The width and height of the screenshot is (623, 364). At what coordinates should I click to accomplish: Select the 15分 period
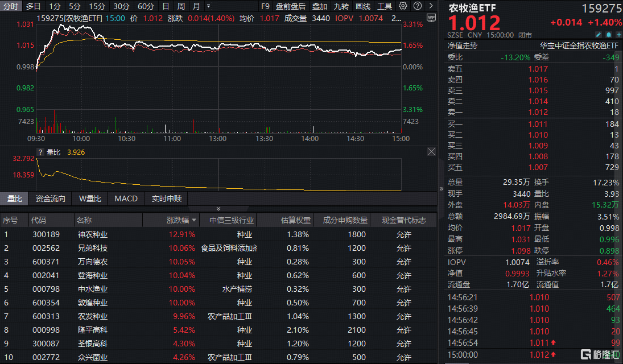(97, 6)
